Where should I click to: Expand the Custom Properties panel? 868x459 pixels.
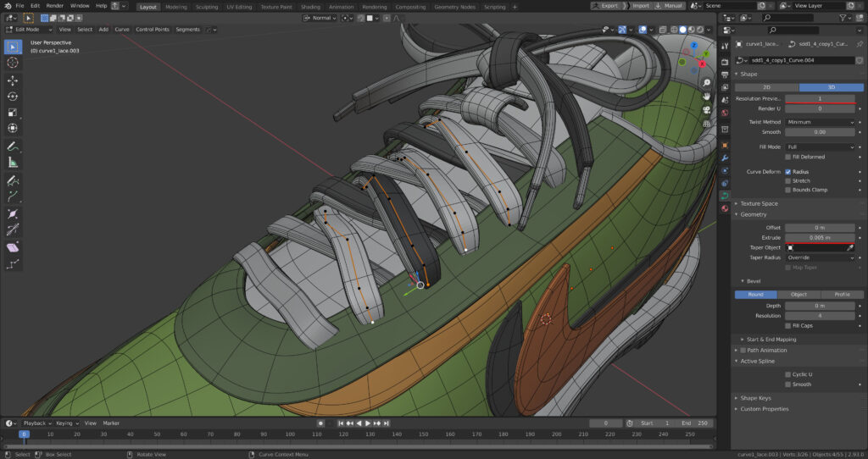click(765, 409)
